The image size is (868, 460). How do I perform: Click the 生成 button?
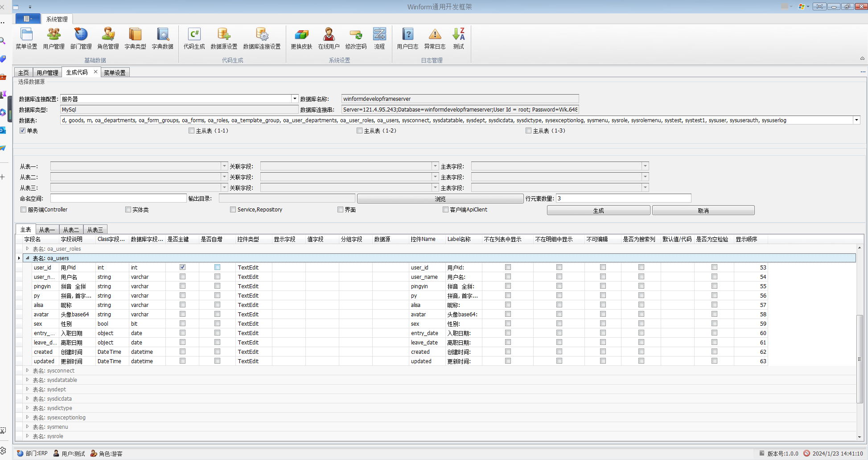598,211
